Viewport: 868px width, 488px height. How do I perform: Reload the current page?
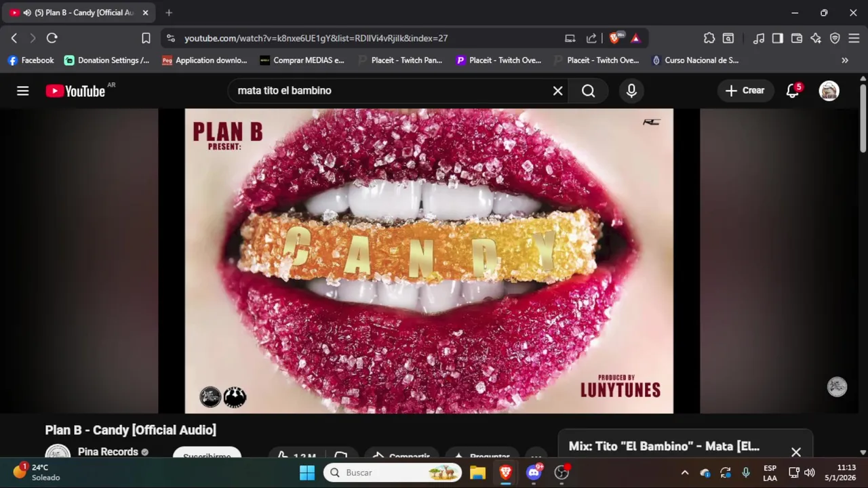click(x=52, y=39)
